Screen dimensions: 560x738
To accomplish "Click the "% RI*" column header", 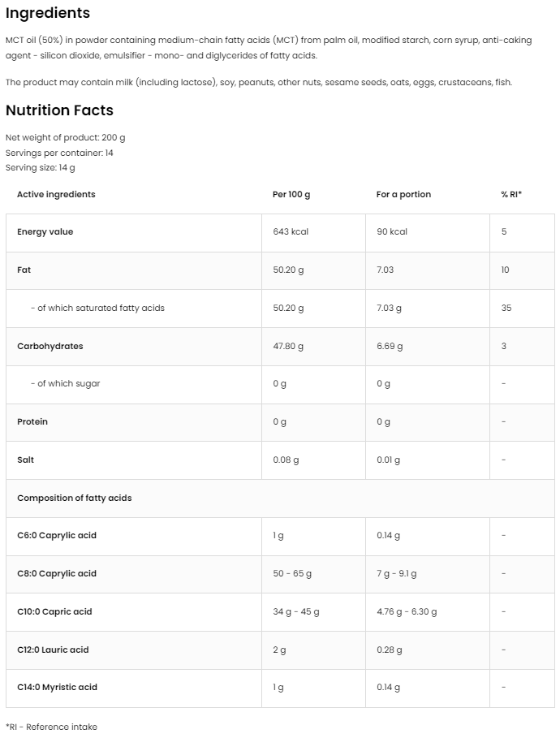I will coord(511,194).
